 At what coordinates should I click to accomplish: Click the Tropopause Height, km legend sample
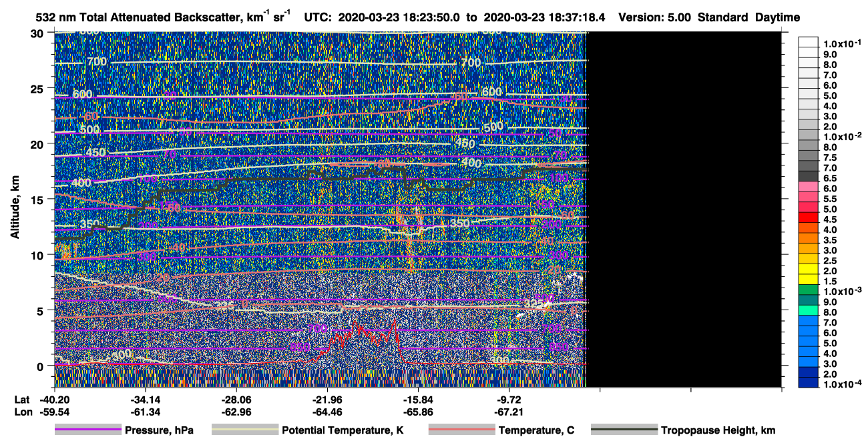(x=624, y=430)
